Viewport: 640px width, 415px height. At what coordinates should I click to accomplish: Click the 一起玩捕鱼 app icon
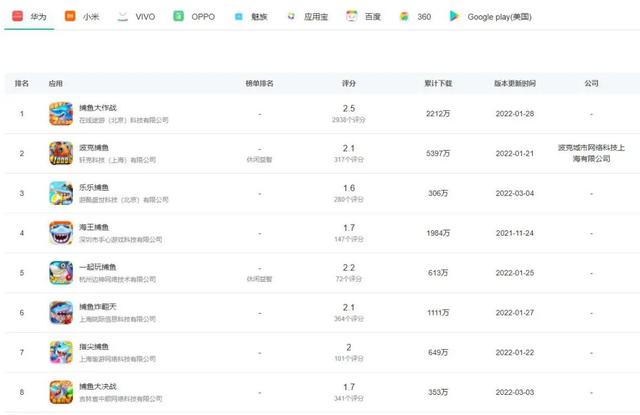click(x=61, y=273)
